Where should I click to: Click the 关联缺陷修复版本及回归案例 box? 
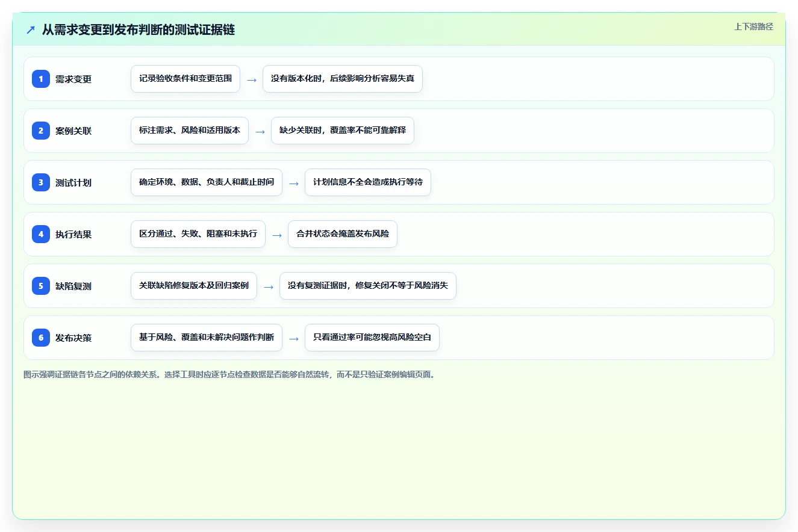(194, 286)
